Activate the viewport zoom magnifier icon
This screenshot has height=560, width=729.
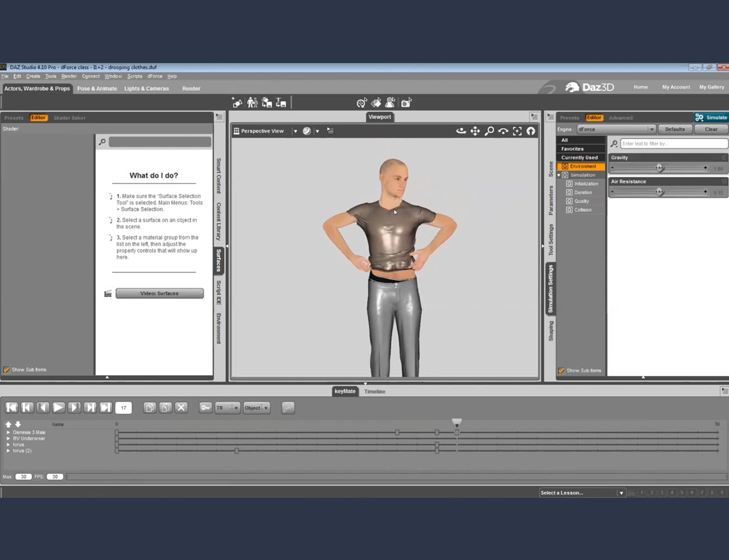coord(489,130)
